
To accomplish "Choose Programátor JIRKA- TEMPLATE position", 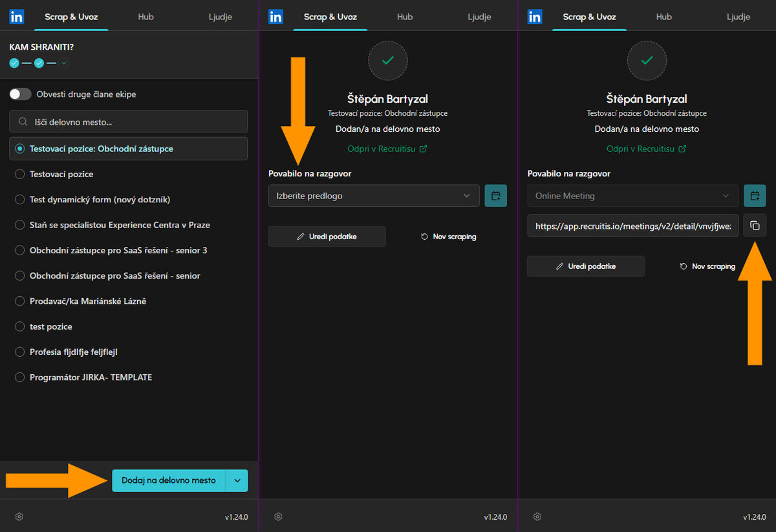I will click(129, 377).
